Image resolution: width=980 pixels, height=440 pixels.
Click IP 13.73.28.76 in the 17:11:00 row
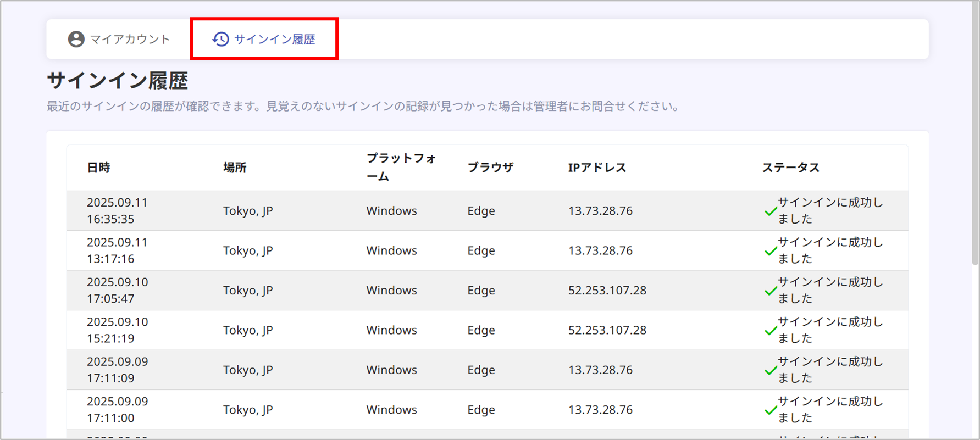[x=600, y=410]
